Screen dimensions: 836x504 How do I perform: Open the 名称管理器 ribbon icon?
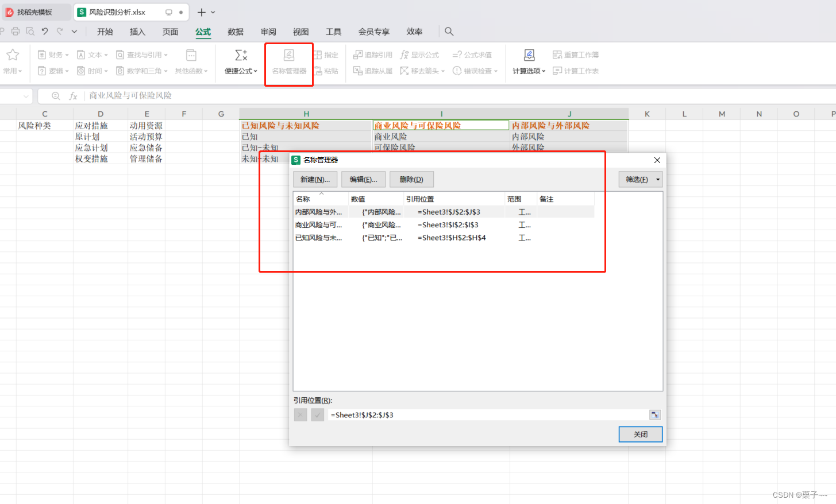coord(289,55)
